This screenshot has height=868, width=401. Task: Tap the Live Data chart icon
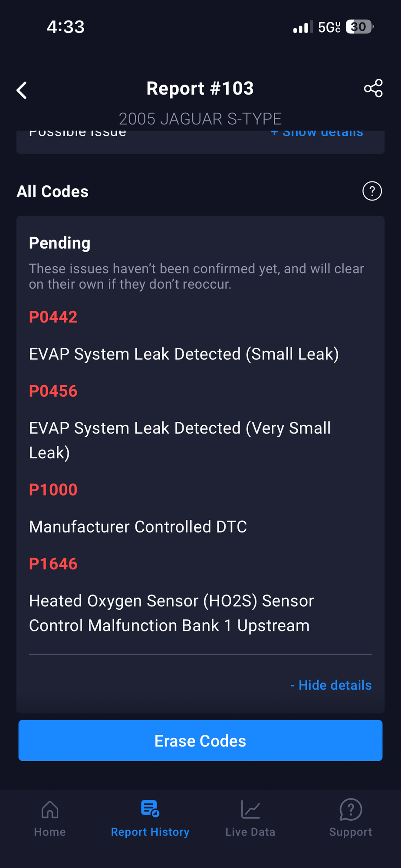coord(250,809)
